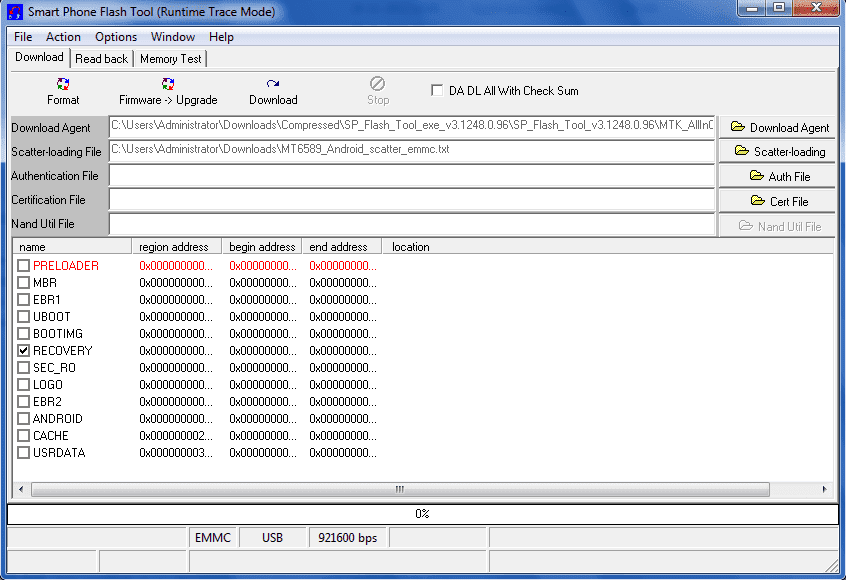Screen dimensions: 846x580
Task: Check the LOGO partition checkbox
Action: 23,384
